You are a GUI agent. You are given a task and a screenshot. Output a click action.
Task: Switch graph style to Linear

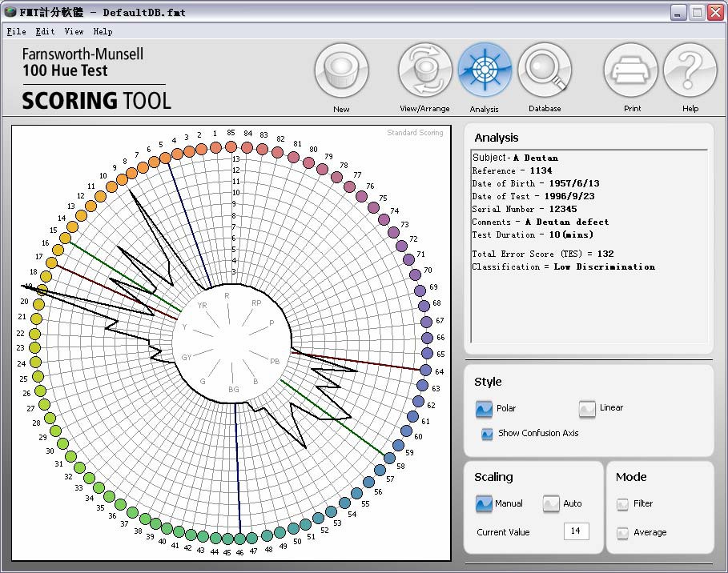pyautogui.click(x=588, y=409)
